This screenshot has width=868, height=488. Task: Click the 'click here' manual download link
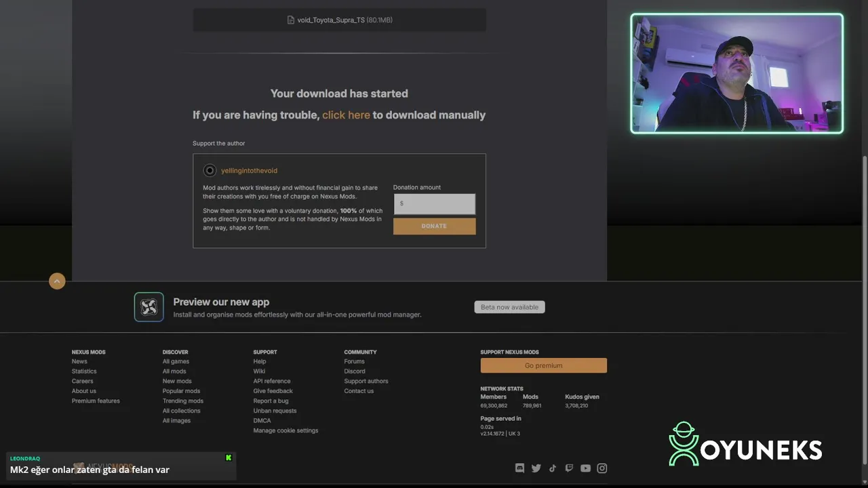(346, 115)
